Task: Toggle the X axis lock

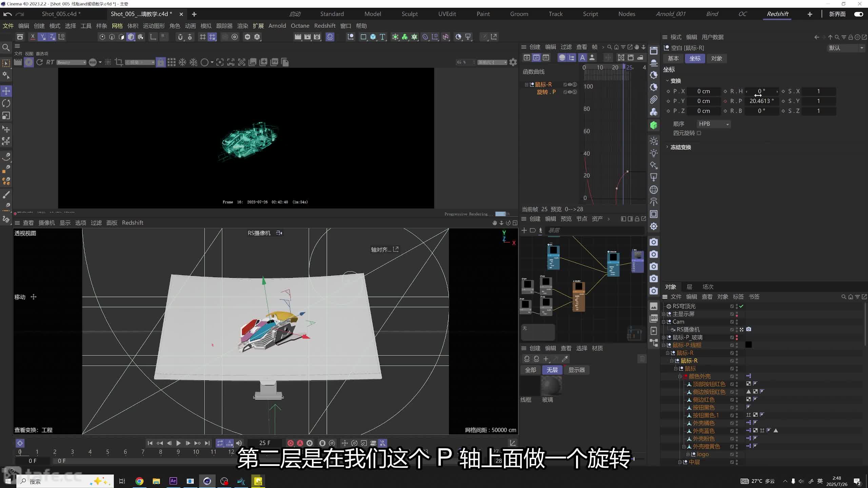Action: click(x=33, y=37)
